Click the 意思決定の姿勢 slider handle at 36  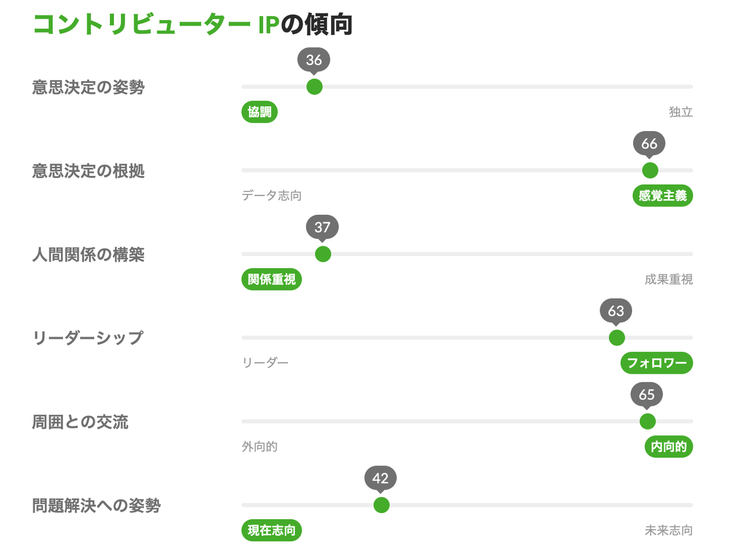(314, 87)
